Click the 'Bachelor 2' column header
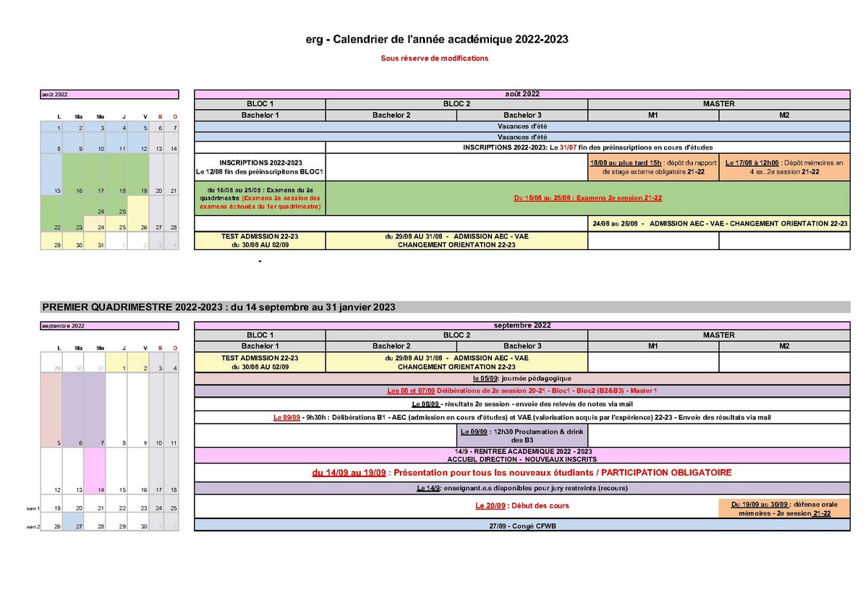 (x=391, y=114)
